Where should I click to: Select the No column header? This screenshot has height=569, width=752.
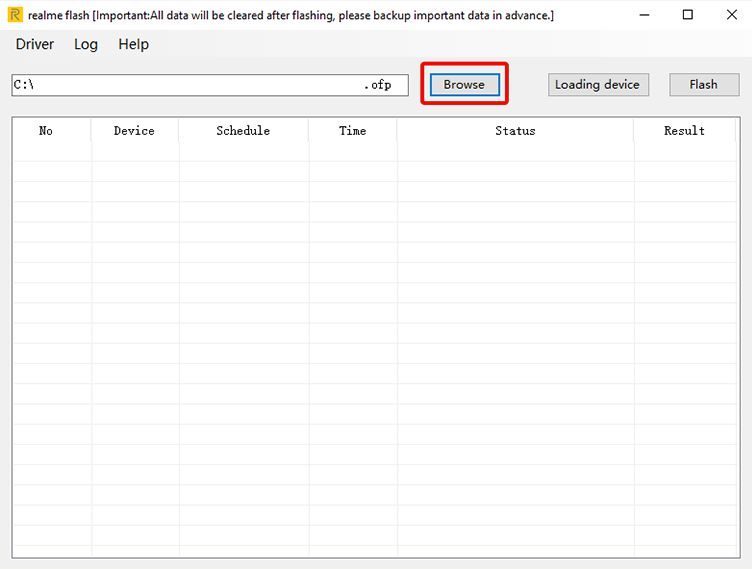(46, 131)
